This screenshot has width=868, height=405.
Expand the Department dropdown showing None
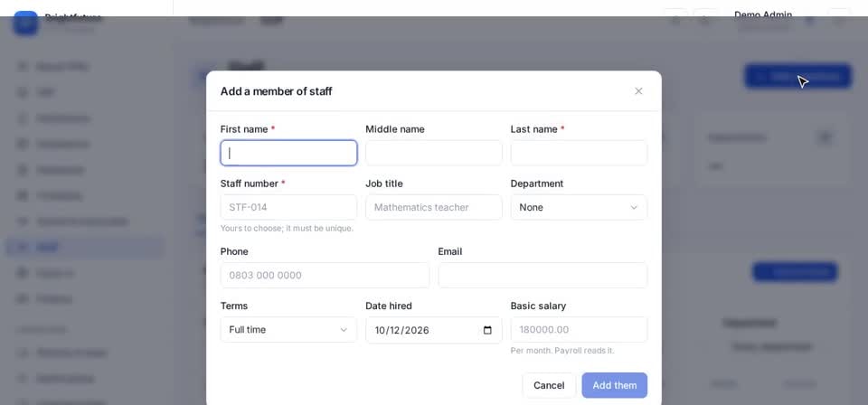[x=579, y=208]
